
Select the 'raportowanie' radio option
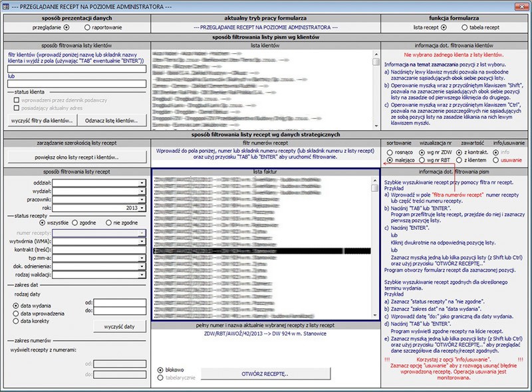coord(87,27)
